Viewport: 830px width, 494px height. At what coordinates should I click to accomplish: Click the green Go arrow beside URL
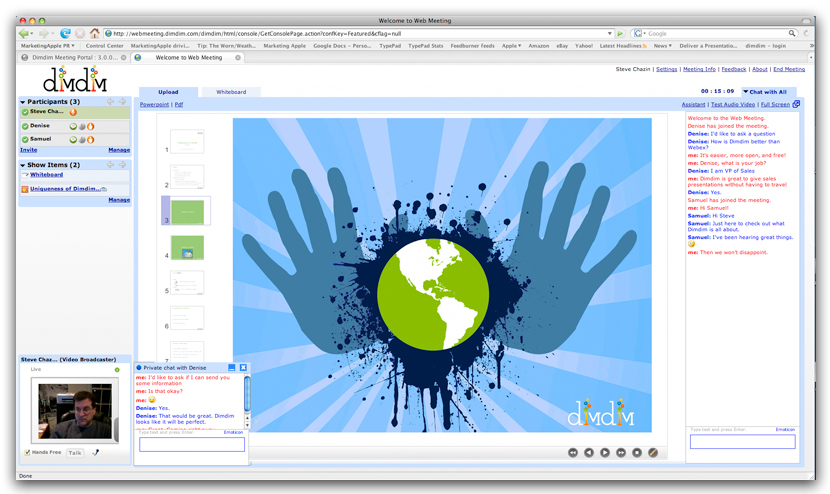620,33
